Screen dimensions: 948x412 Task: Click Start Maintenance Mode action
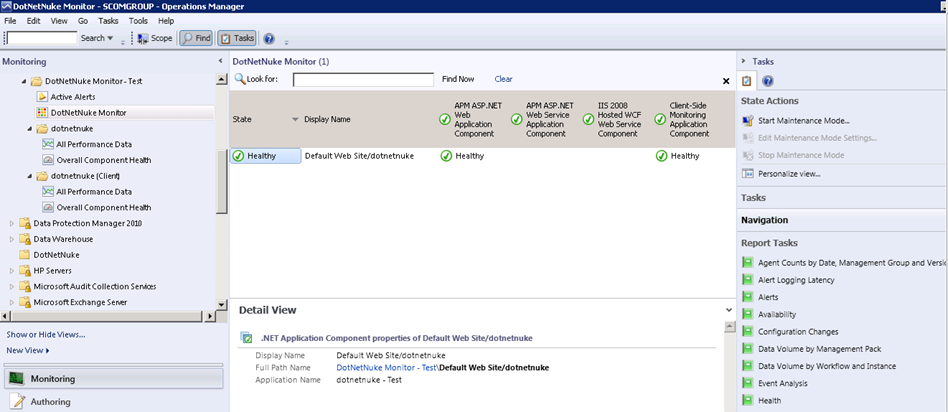pyautogui.click(x=804, y=121)
